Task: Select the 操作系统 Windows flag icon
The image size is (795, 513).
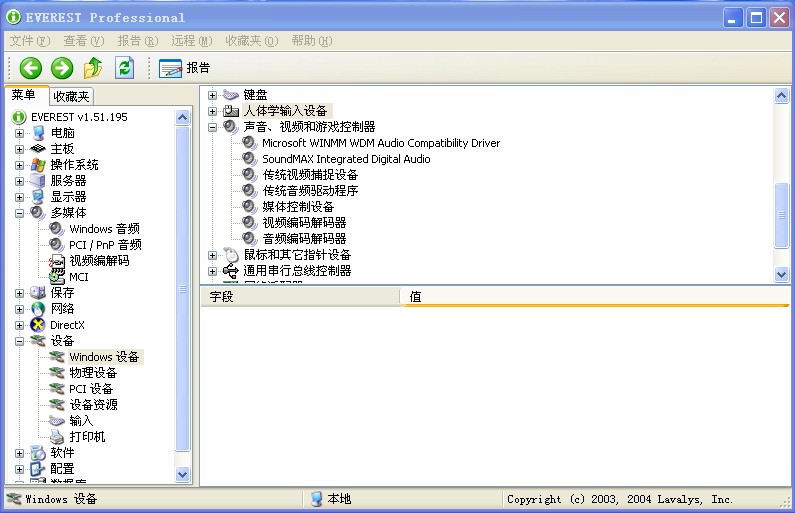Action: [x=38, y=165]
